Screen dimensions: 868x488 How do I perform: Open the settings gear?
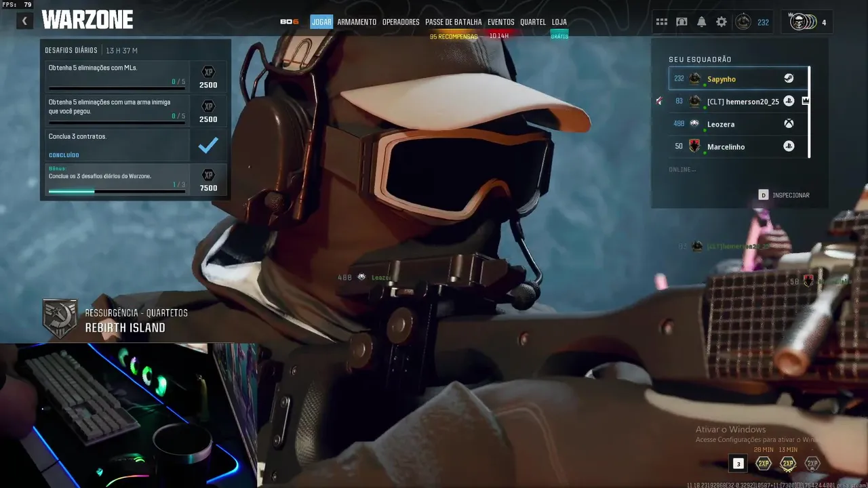coord(722,22)
